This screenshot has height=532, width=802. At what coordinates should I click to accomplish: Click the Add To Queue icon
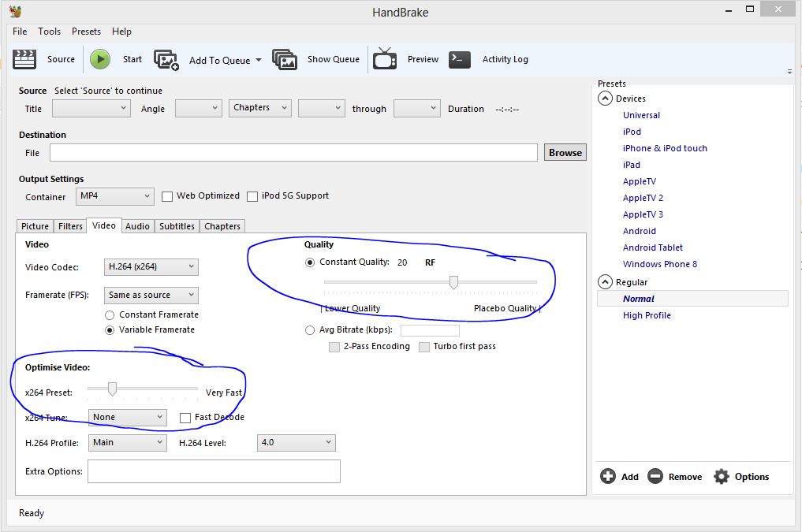pos(166,60)
